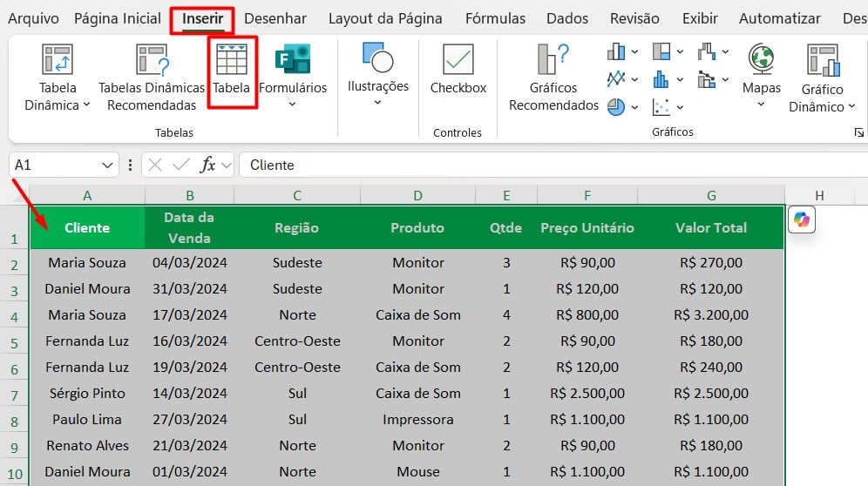Select column G header
This screenshot has width=868, height=486.
click(711, 195)
